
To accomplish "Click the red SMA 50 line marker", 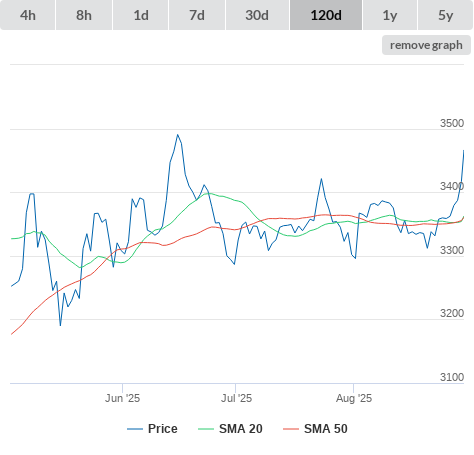I will 291,429.
